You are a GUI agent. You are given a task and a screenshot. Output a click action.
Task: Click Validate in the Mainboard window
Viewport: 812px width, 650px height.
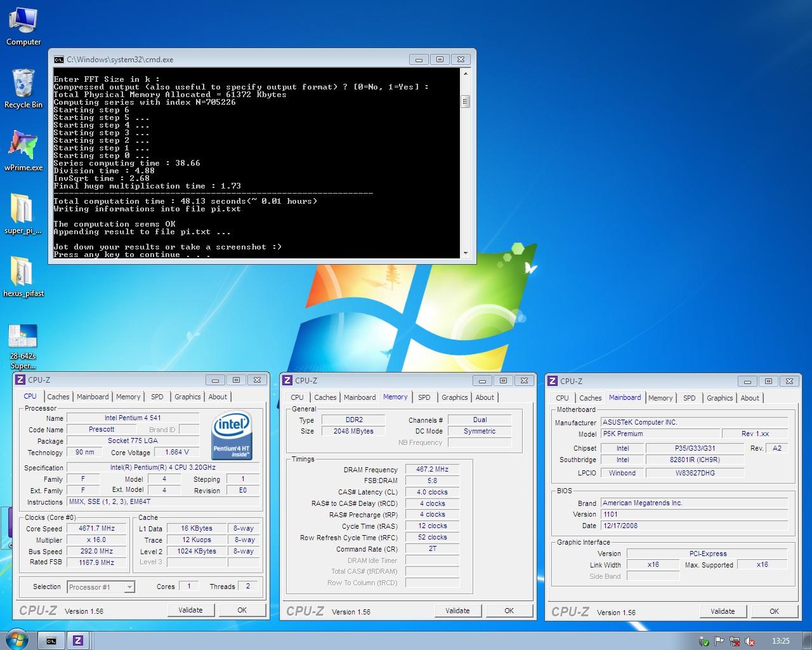(723, 611)
